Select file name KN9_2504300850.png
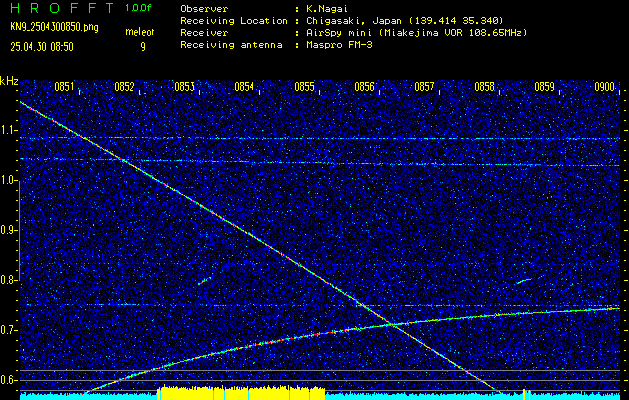629x400 pixels. 54,27
